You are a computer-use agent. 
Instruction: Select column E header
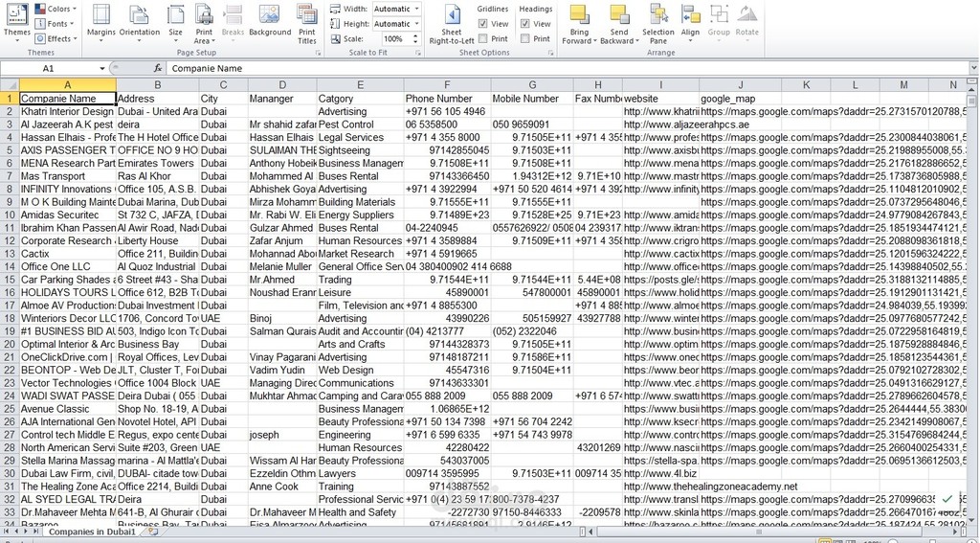click(x=360, y=85)
